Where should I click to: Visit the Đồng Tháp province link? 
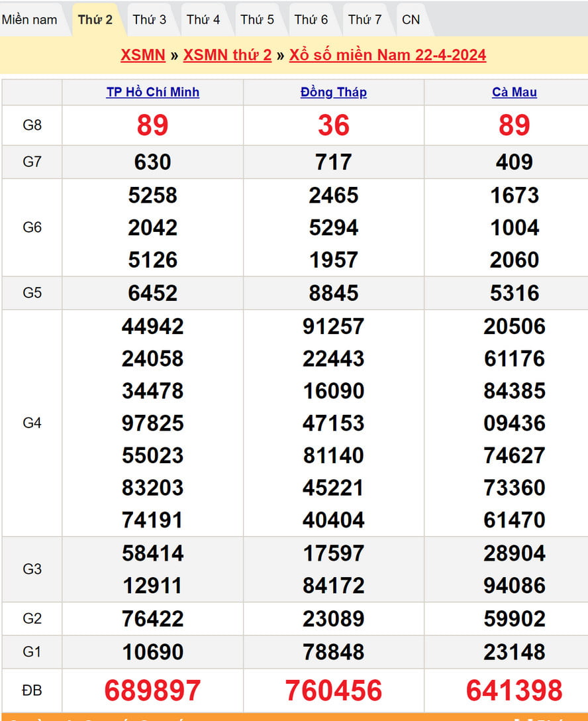point(333,93)
